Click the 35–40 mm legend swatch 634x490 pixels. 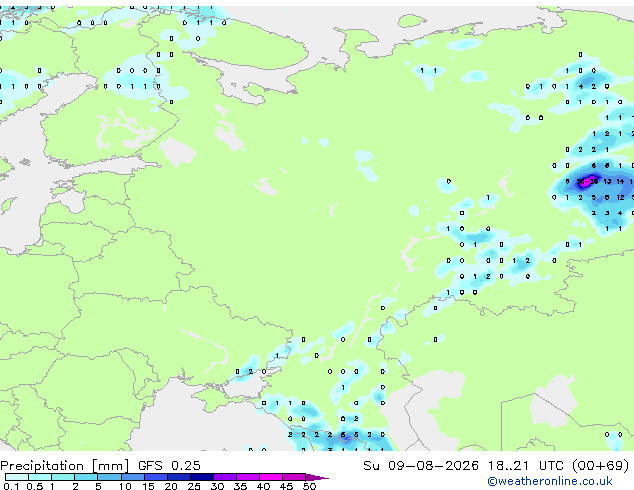point(247,477)
